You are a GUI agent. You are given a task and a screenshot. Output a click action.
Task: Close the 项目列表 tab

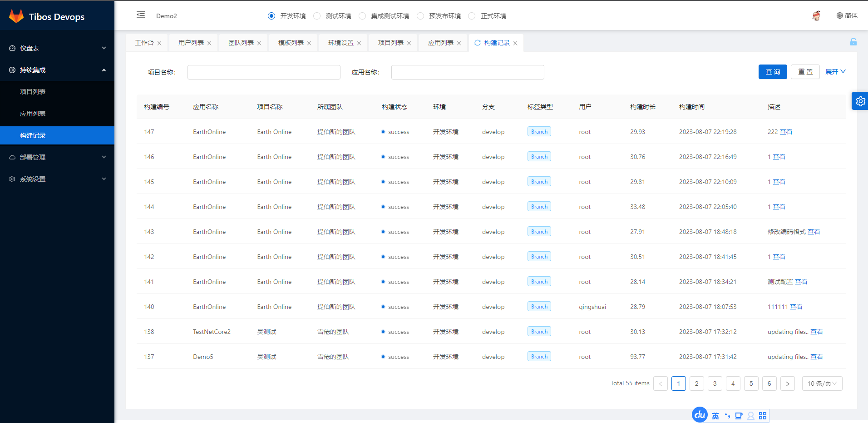409,43
